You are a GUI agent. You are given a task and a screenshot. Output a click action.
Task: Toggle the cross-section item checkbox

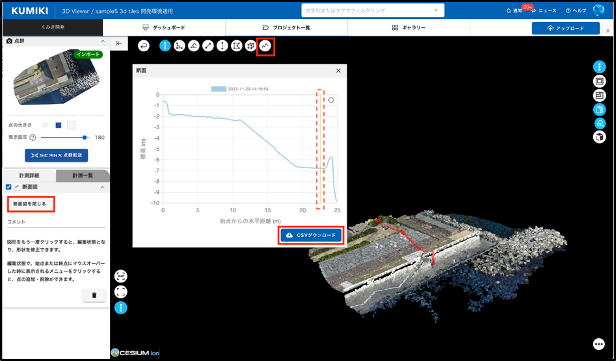point(9,187)
